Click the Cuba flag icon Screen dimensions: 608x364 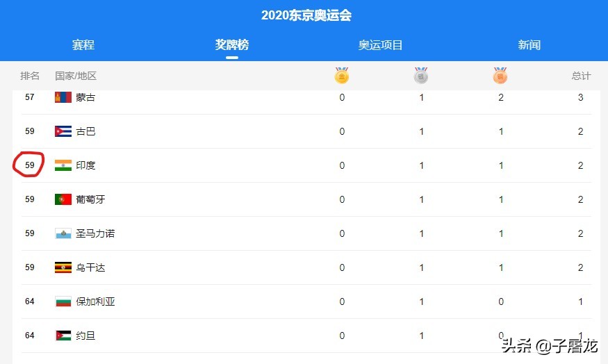coord(63,131)
